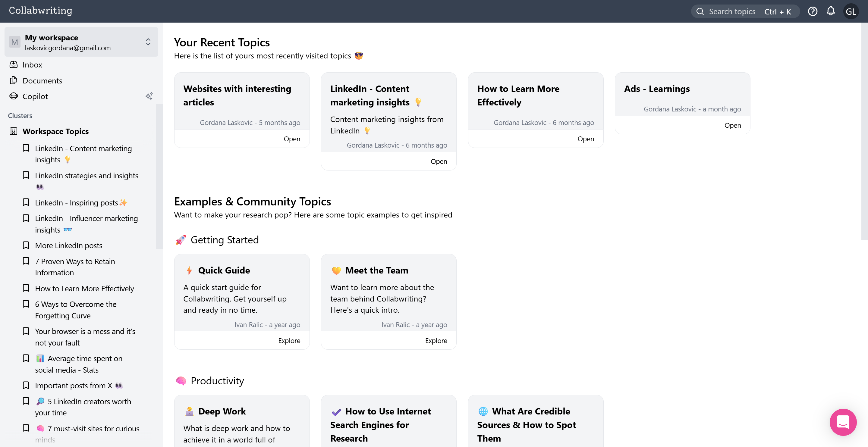Click the Copilot sparkle icon
Screen dimensions: 868x447
pyautogui.click(x=149, y=96)
